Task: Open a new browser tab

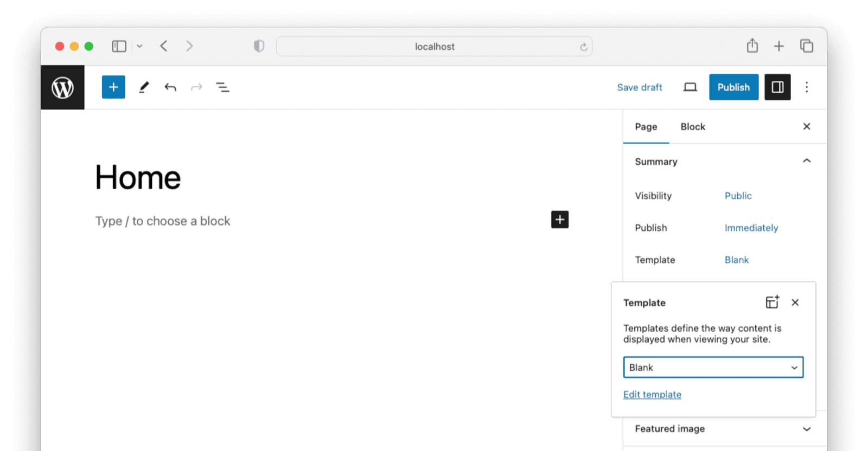Action: point(779,46)
